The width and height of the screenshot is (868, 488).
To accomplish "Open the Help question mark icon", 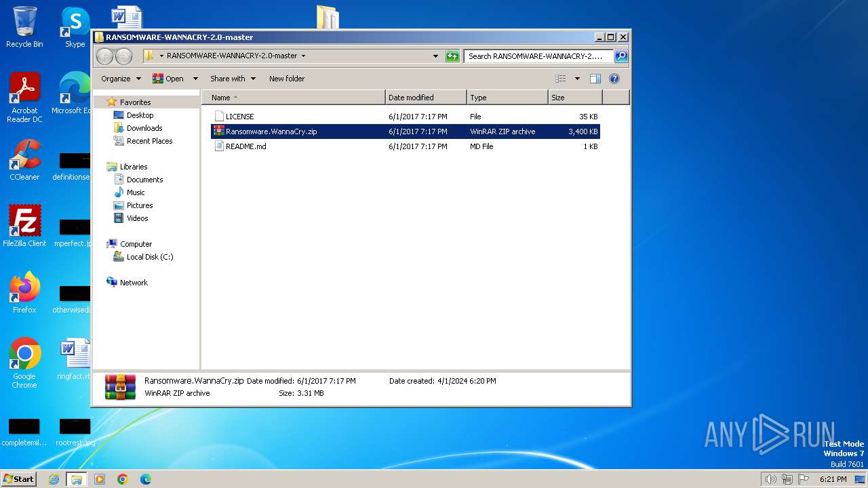I will pos(614,79).
